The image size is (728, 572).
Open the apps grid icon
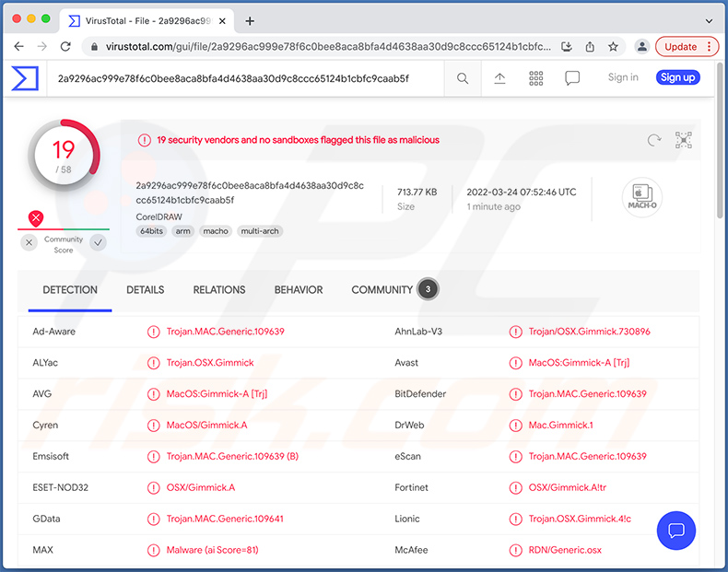(535, 78)
